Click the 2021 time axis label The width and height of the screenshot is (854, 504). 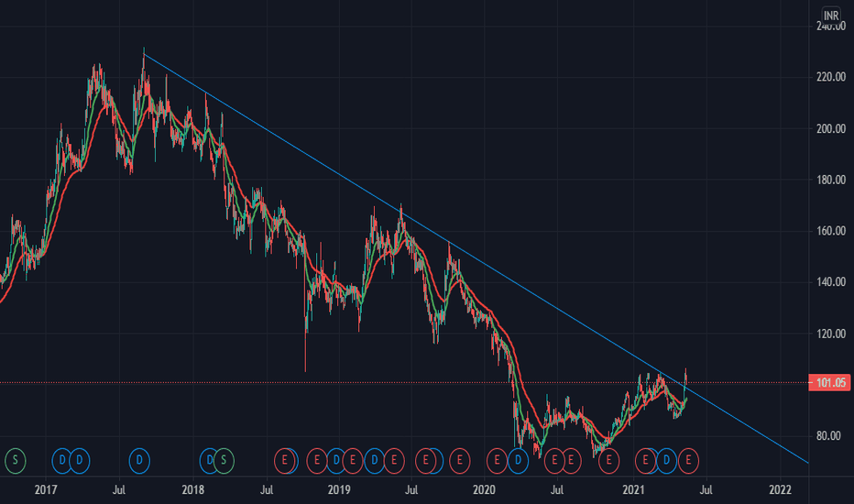pos(633,490)
